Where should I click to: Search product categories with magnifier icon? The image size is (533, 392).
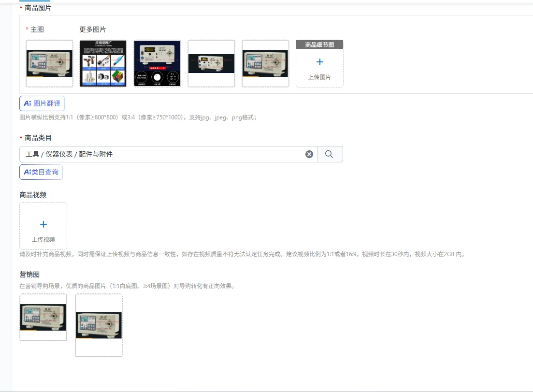pos(329,154)
